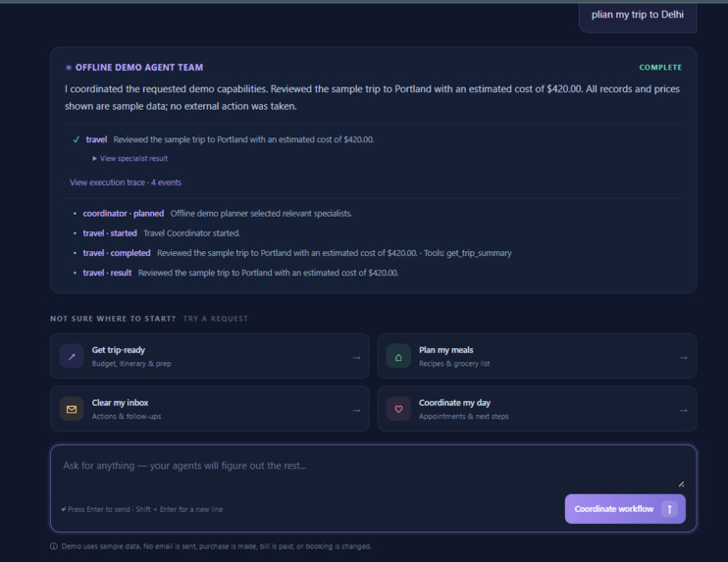Click the arrow at right of Coordinate my day

[684, 410]
